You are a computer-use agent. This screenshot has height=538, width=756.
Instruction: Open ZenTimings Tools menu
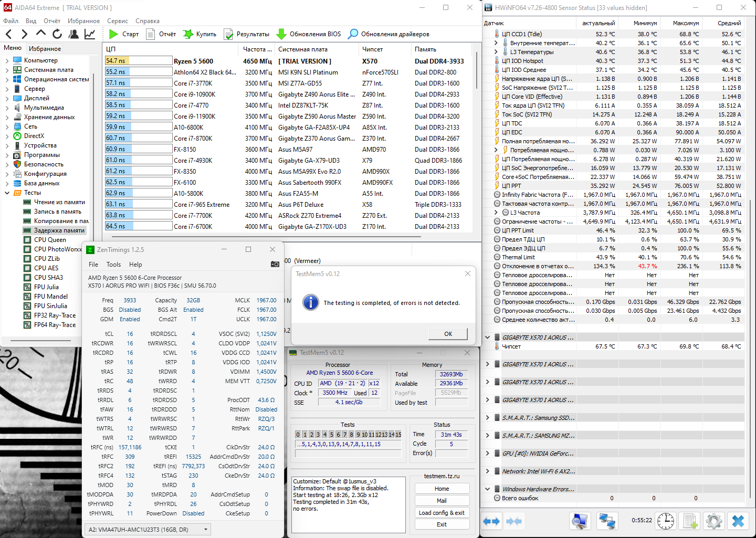114,265
